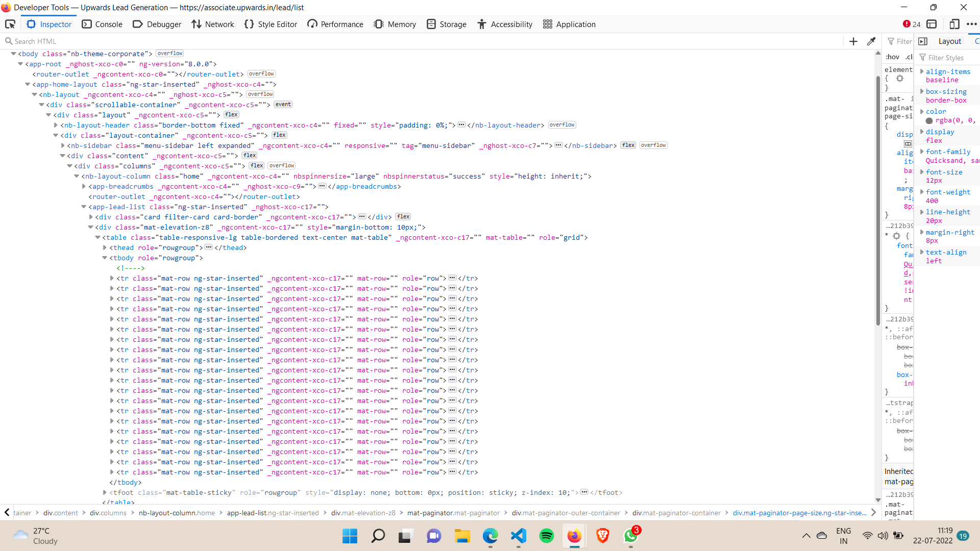Toggle flex badge on div columns
Screen dimensions: 980x551
[x=257, y=166]
